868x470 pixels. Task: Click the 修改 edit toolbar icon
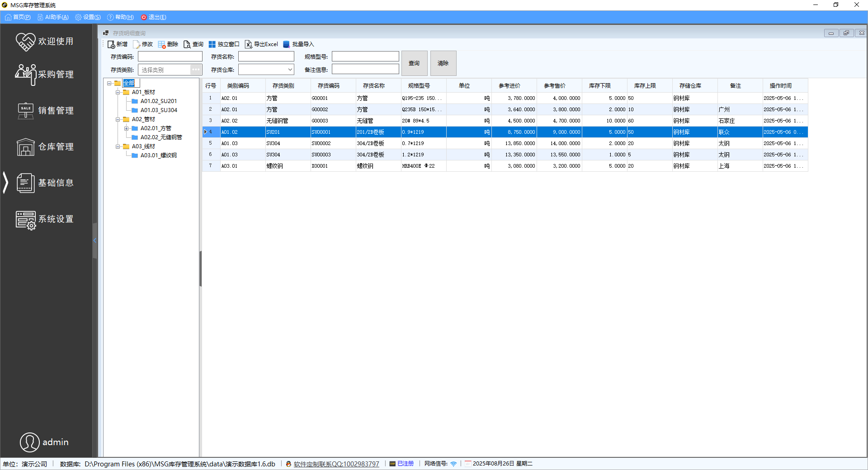pyautogui.click(x=137, y=44)
